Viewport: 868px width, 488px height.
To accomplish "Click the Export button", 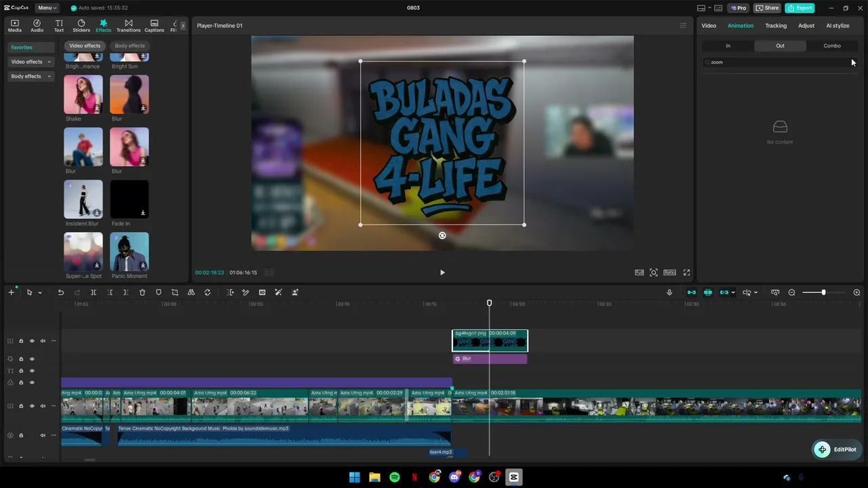I will click(800, 8).
